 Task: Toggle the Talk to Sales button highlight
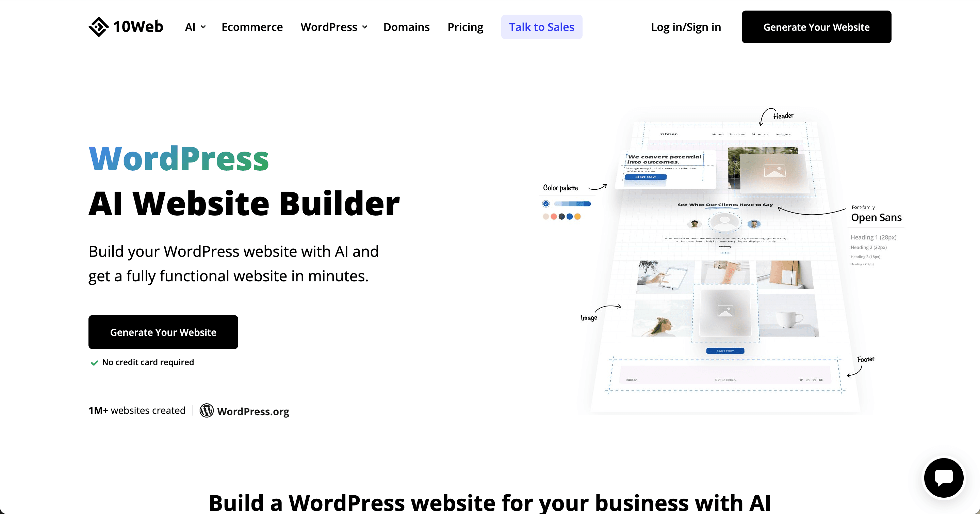[x=542, y=27]
